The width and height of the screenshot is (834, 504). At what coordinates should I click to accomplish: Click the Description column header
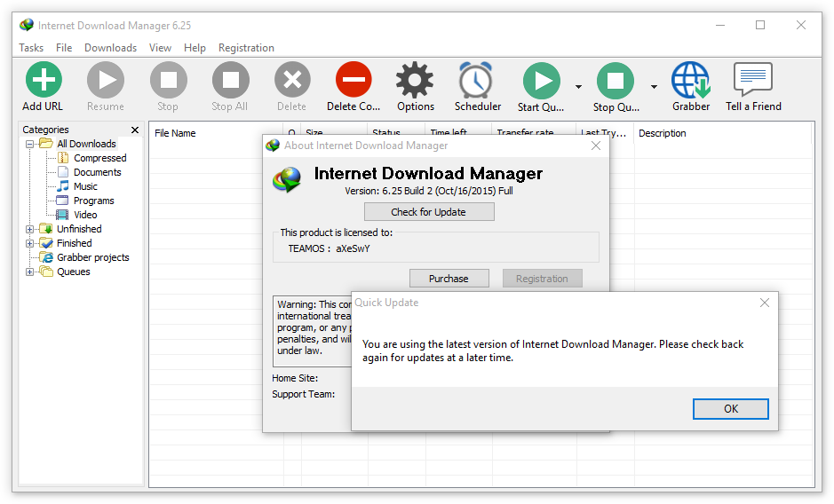722,133
